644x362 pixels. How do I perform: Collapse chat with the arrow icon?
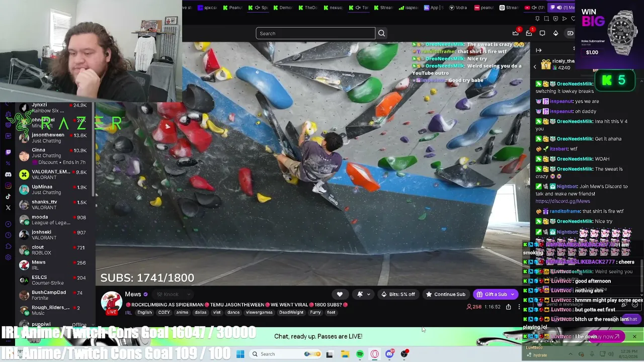coord(538,50)
